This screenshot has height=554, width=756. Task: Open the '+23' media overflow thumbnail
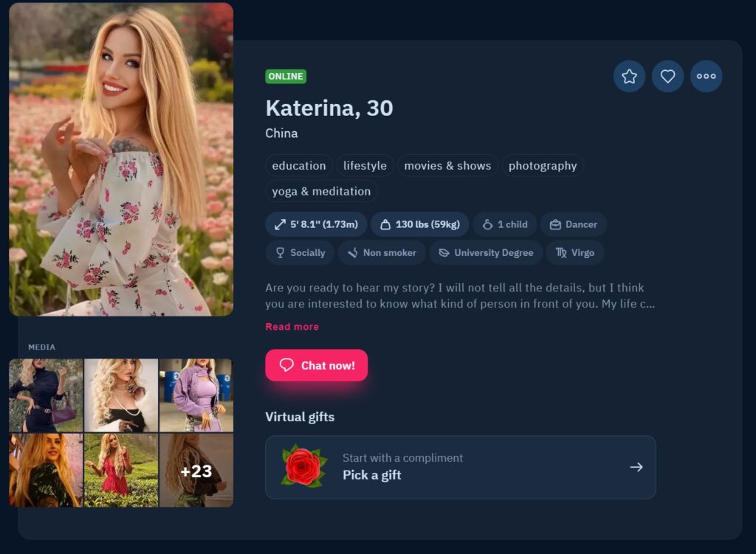coord(196,470)
